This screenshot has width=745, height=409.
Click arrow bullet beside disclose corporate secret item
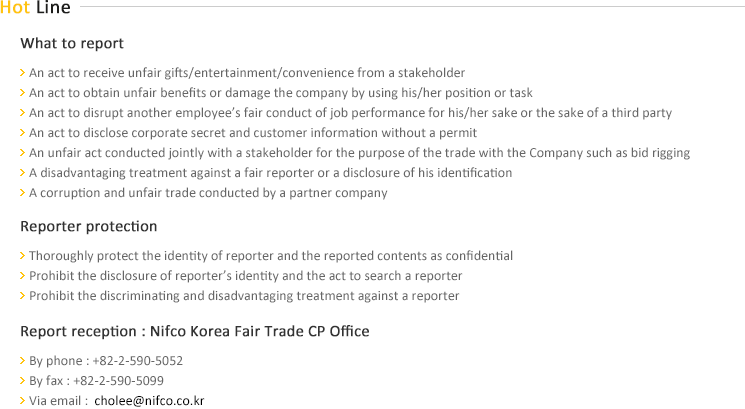(x=22, y=133)
